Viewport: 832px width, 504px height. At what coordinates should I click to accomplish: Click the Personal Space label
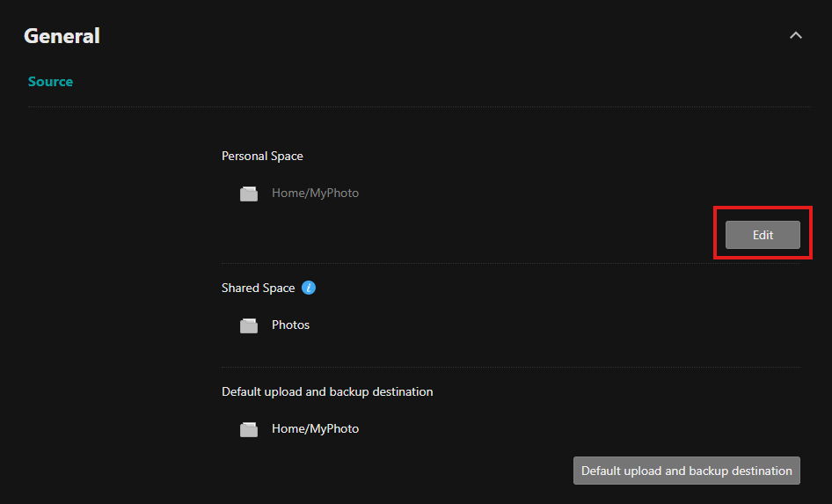click(x=262, y=156)
